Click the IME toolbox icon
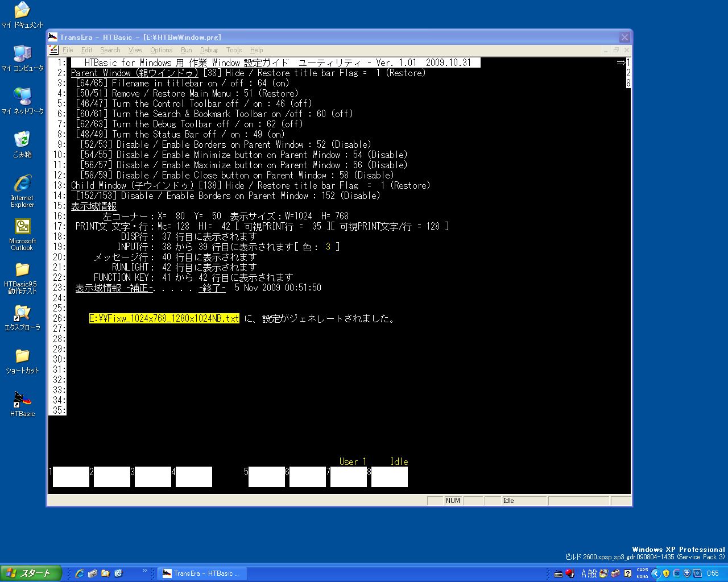728x582 pixels. tap(615, 573)
